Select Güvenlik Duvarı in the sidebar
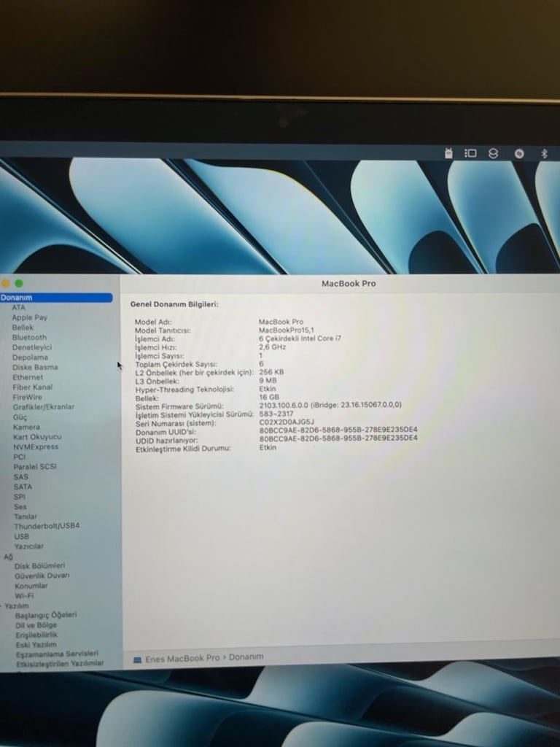This screenshot has width=560, height=747. [42, 576]
